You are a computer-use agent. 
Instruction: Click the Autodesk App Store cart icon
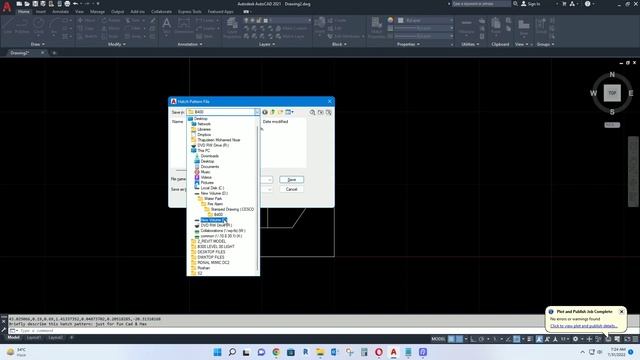pos(564,4)
